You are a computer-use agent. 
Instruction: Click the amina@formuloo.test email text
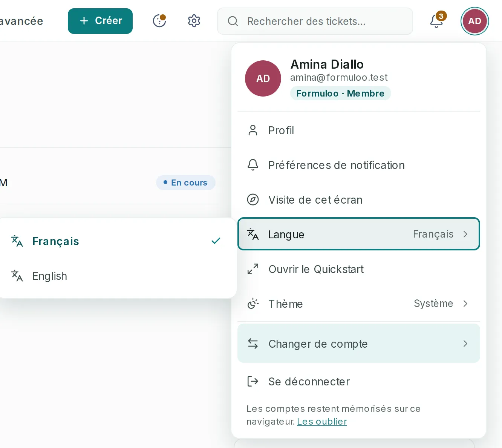tap(339, 78)
